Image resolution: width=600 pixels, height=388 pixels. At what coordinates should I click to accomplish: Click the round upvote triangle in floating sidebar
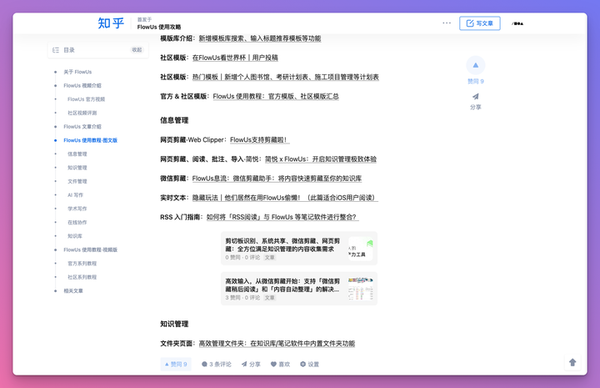pos(475,65)
